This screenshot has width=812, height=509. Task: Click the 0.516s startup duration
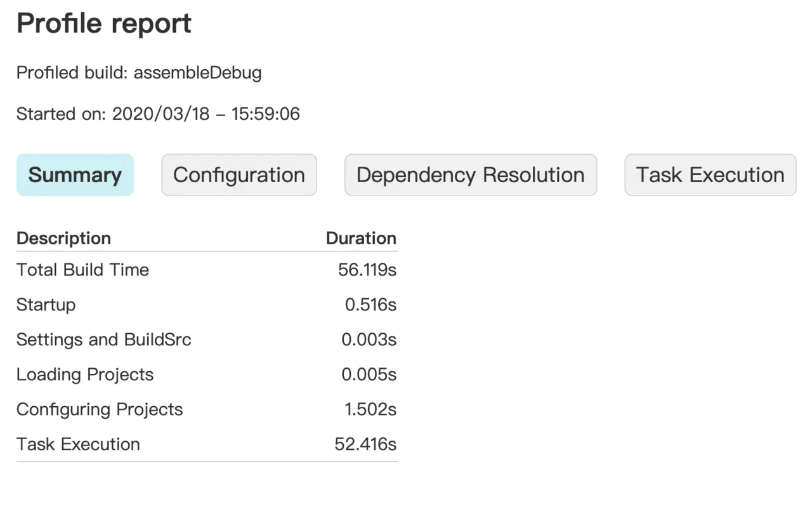point(370,305)
